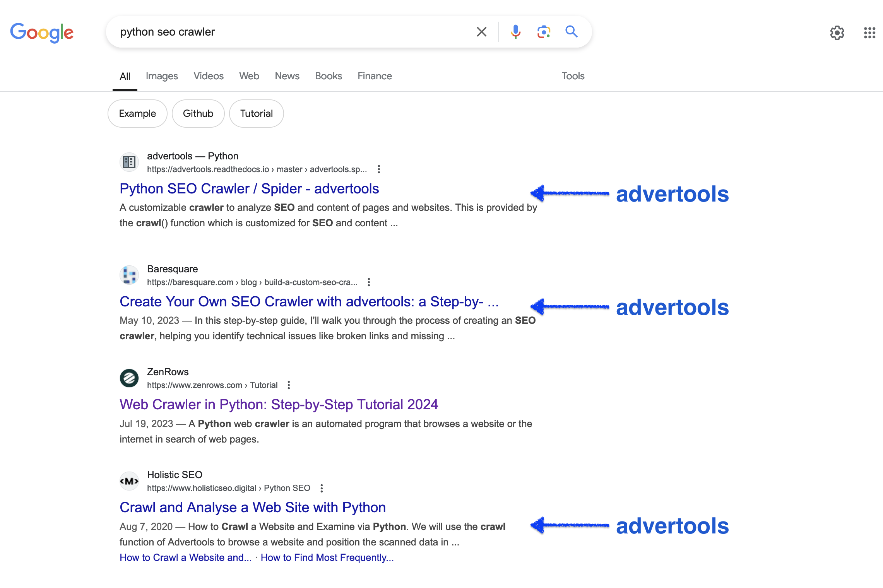Switch to the Images tab
This screenshot has width=883, height=588.
(162, 76)
